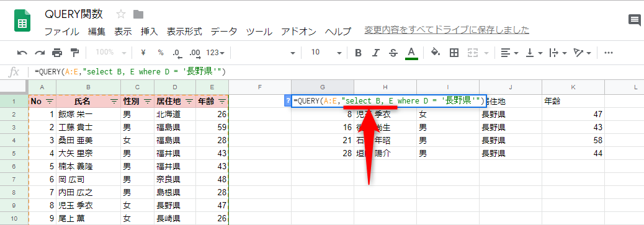Open the text color picker

(411, 53)
